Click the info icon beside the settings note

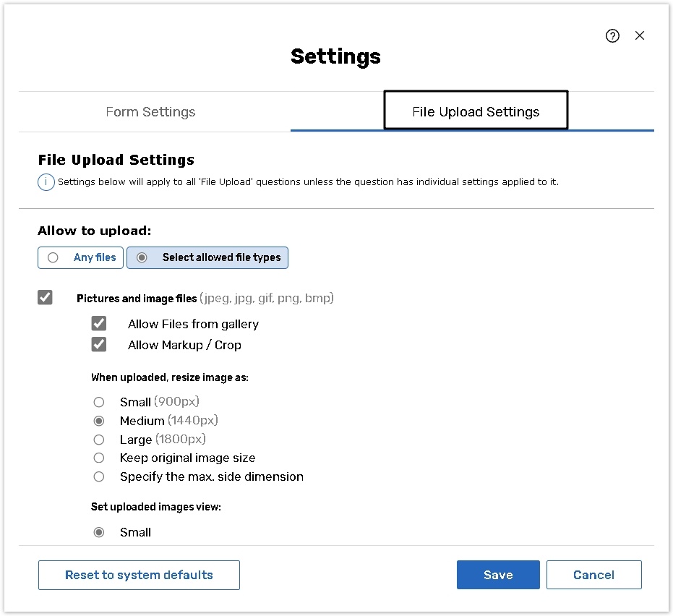pos(46,182)
